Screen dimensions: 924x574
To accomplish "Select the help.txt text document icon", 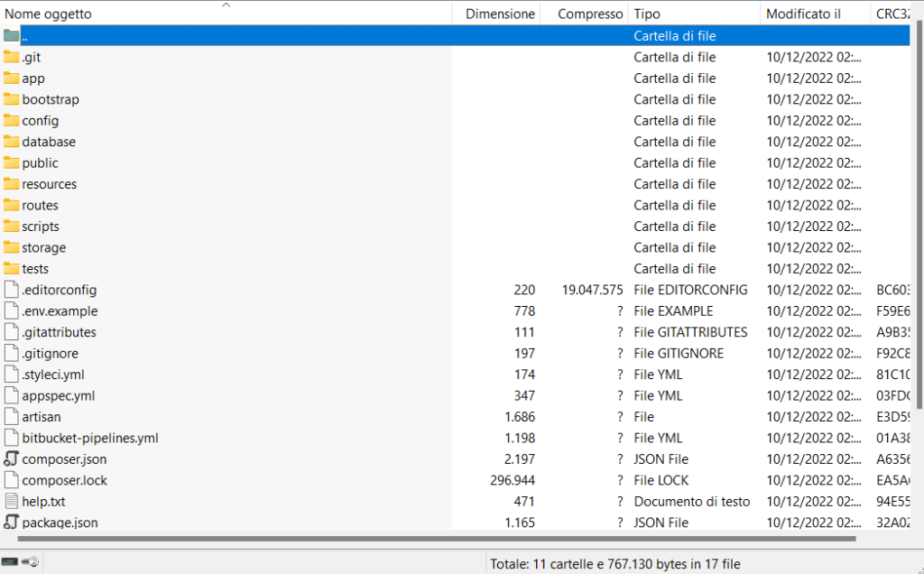I will [12, 502].
